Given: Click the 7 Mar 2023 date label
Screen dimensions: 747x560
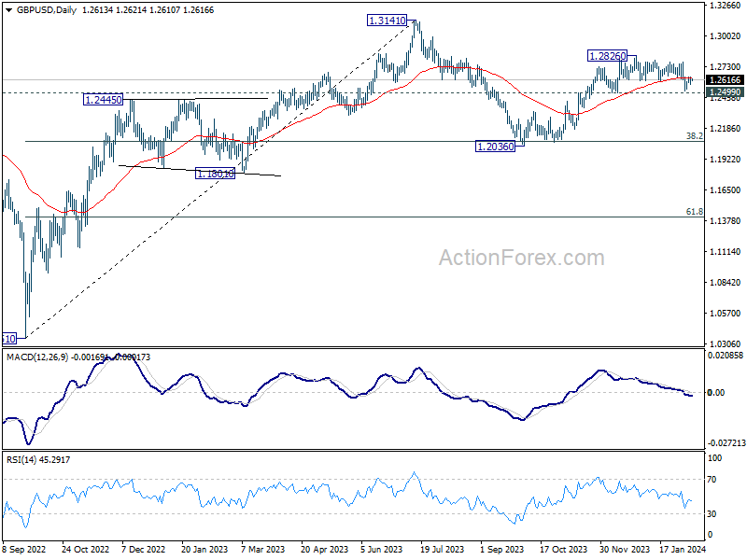Looking at the screenshot, I should (263, 549).
